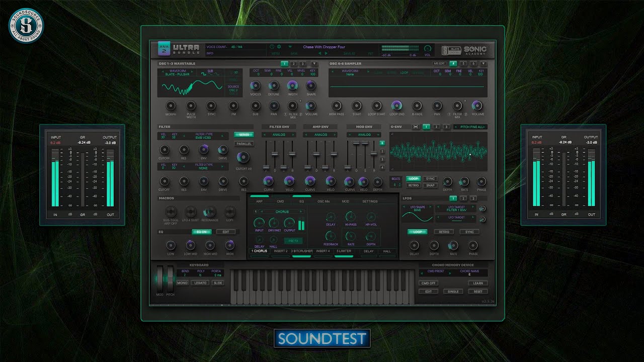
Task: Open the OSC Mix tab
Action: (x=324, y=201)
